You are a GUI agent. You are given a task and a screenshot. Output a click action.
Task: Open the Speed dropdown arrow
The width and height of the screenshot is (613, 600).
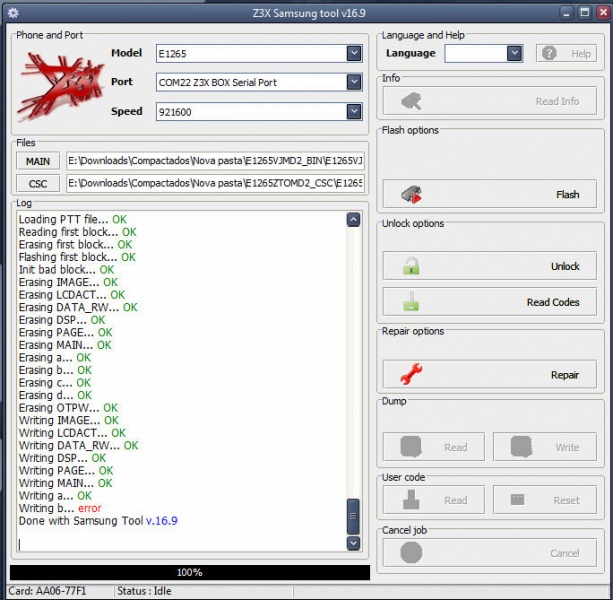pyautogui.click(x=354, y=111)
